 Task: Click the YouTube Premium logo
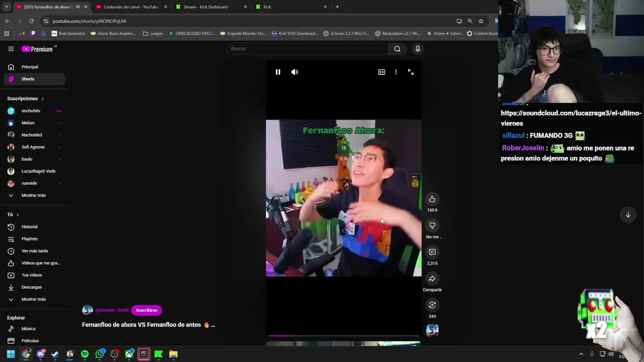(37, 49)
